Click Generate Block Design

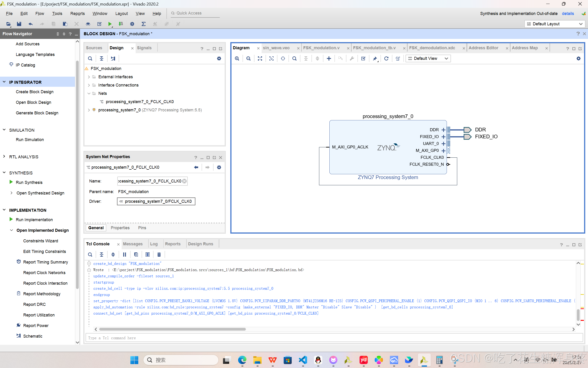(37, 113)
